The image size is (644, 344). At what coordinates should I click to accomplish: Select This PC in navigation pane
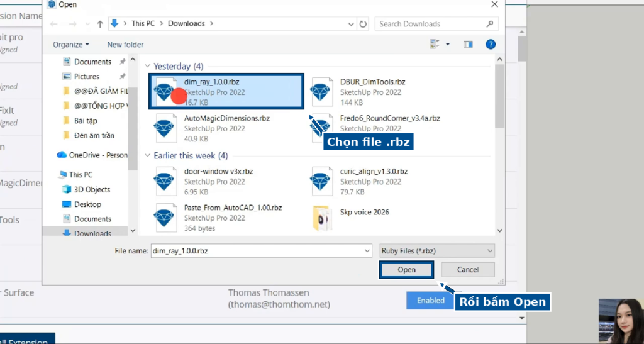pyautogui.click(x=75, y=174)
